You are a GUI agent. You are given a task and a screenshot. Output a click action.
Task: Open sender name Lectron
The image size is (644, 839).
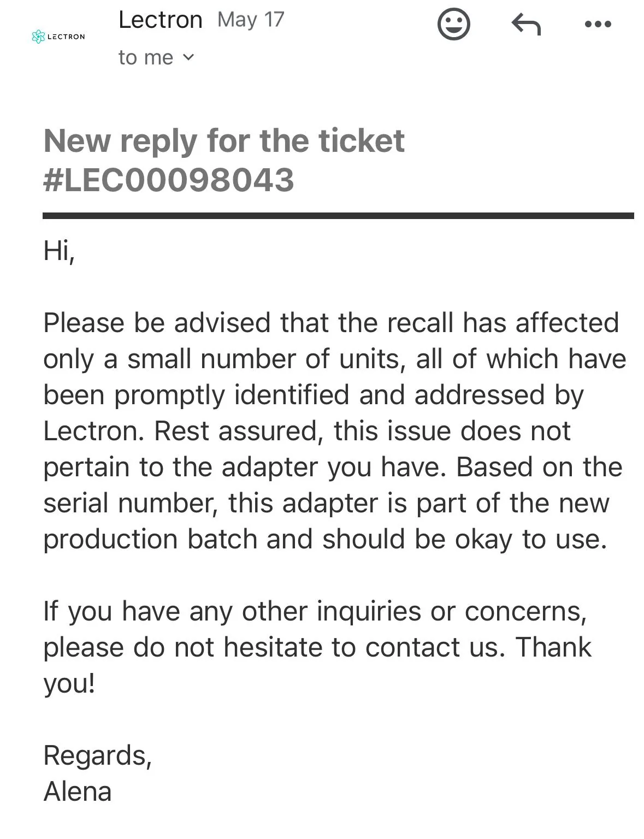160,20
